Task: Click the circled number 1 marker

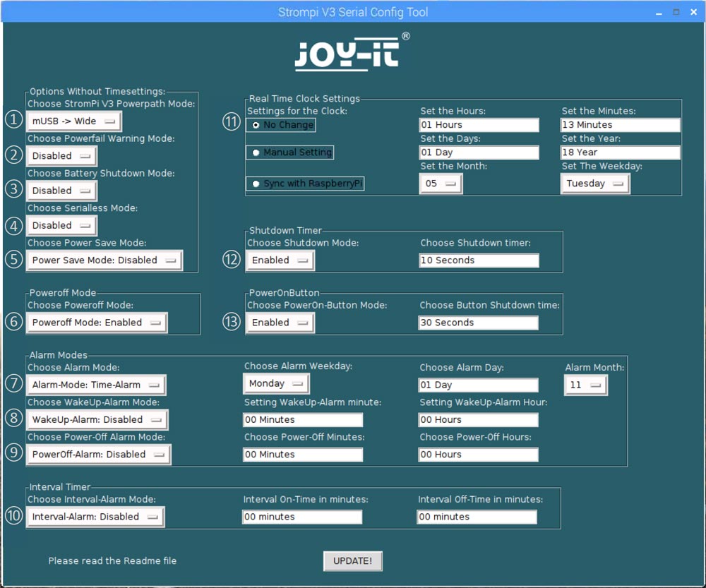Action: coord(13,119)
